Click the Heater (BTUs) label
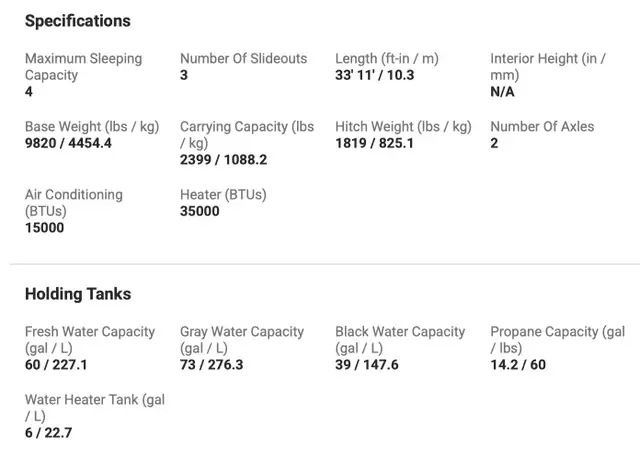This screenshot has width=640, height=463. point(223,195)
